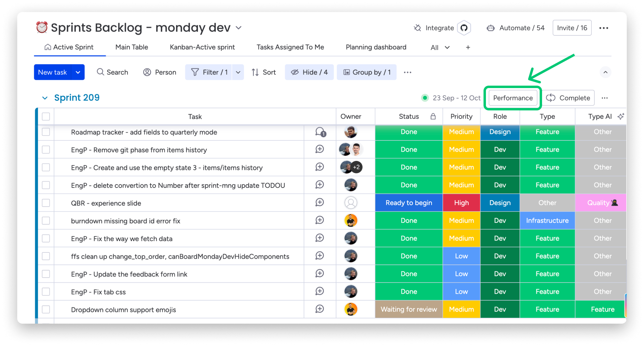This screenshot has height=346, width=644.
Task: Open toolbar more options ellipsis
Action: pos(408,72)
